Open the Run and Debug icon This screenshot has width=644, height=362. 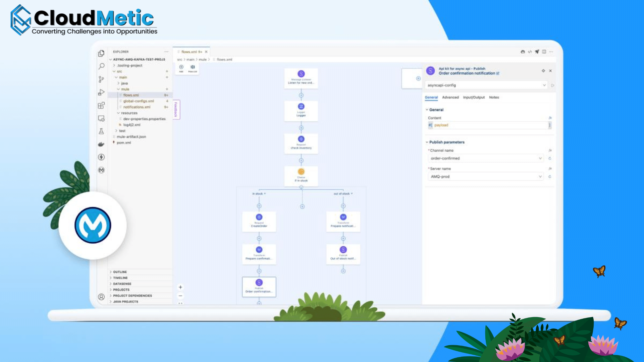pos(101,93)
